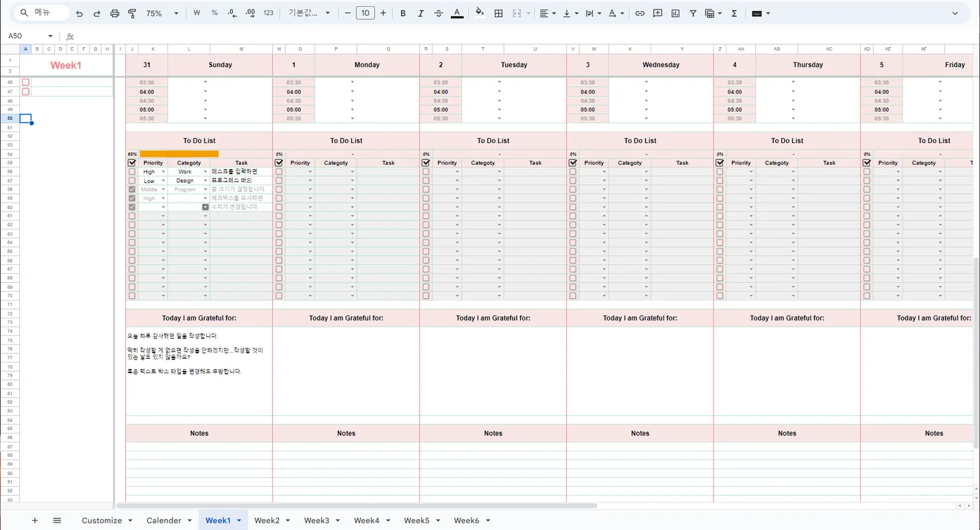This screenshot has height=530, width=980.
Task: Click the font size field
Action: click(365, 13)
